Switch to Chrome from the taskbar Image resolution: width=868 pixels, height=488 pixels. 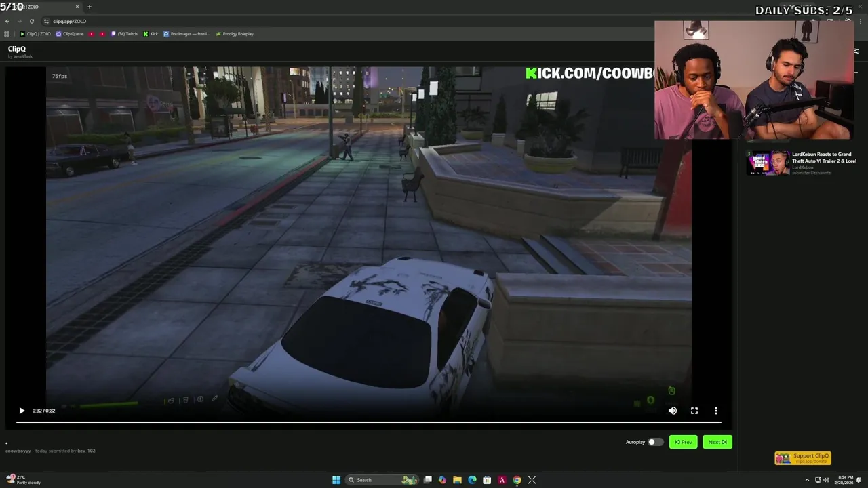[x=517, y=480]
